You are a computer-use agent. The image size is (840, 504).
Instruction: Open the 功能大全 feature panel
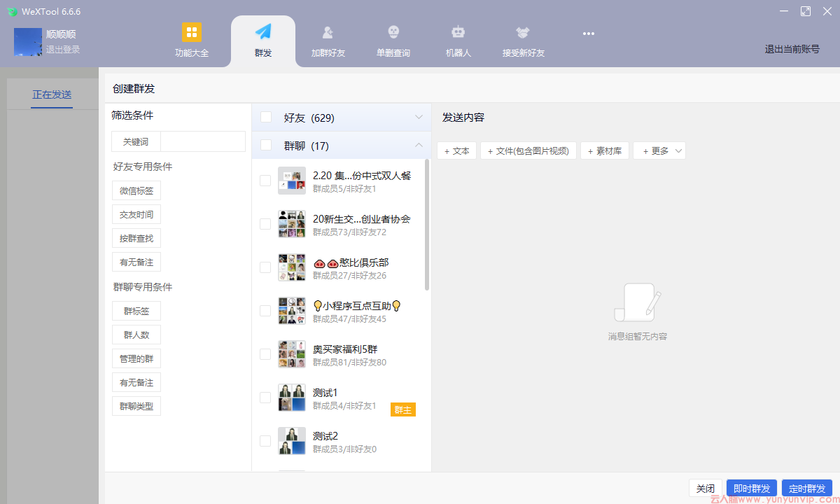click(x=191, y=40)
